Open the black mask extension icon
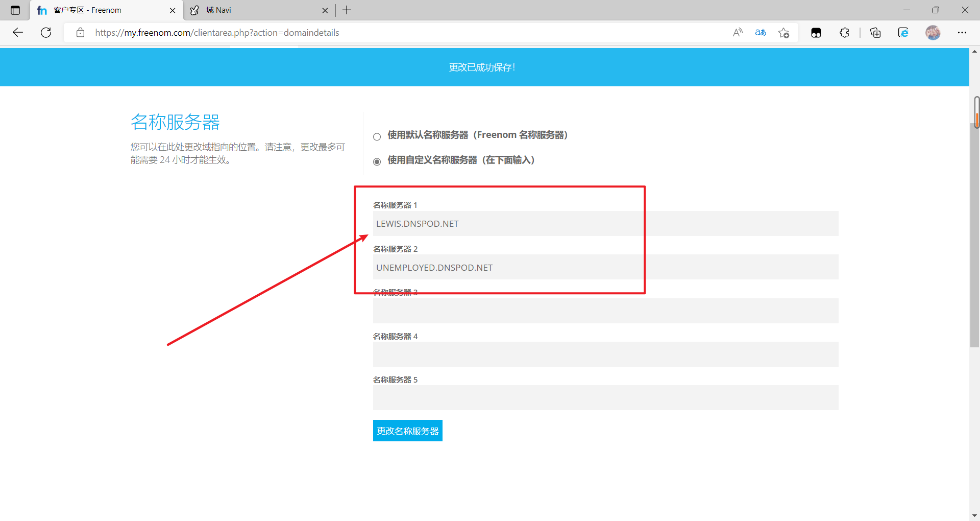 coord(816,33)
